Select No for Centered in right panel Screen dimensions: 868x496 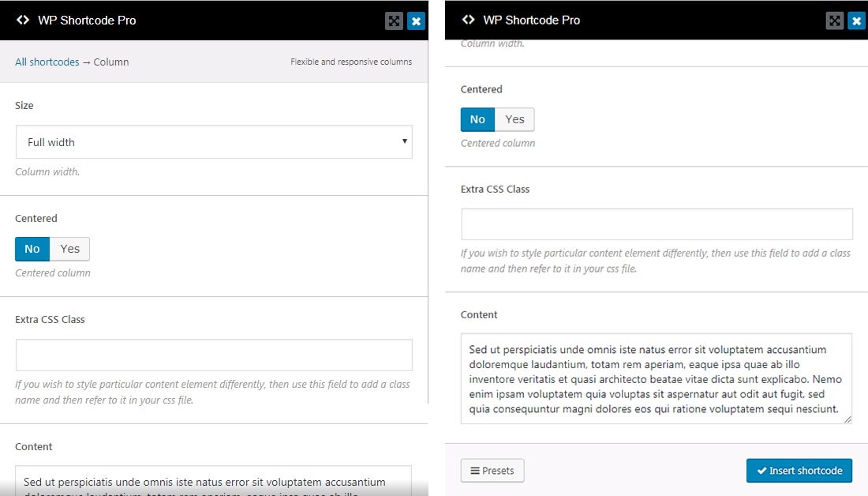pyautogui.click(x=477, y=119)
